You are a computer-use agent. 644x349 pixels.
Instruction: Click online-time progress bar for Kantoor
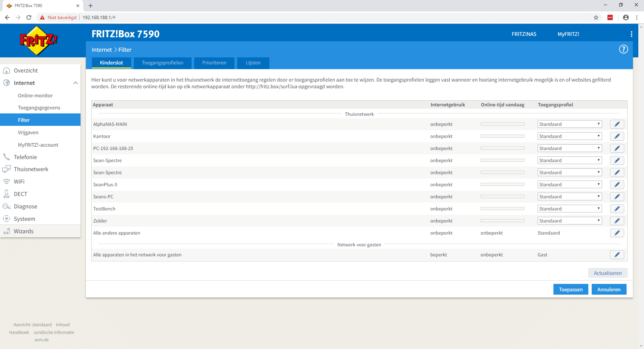point(502,136)
